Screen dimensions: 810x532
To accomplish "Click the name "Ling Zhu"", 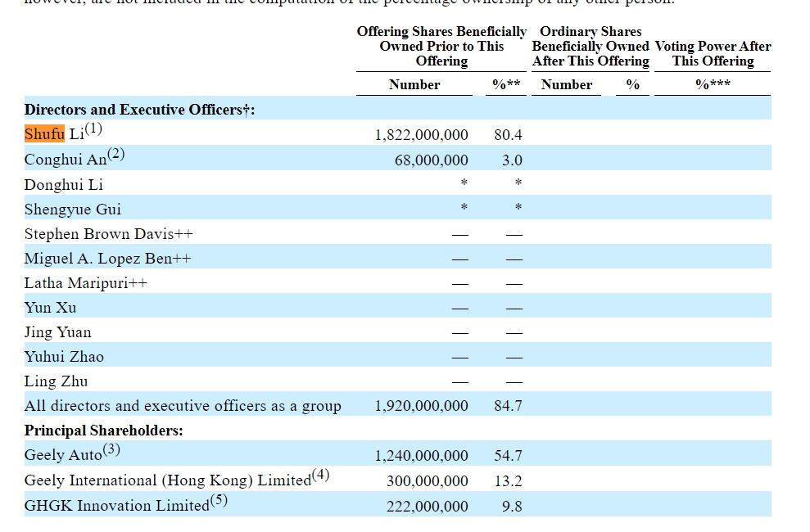I will tap(56, 381).
